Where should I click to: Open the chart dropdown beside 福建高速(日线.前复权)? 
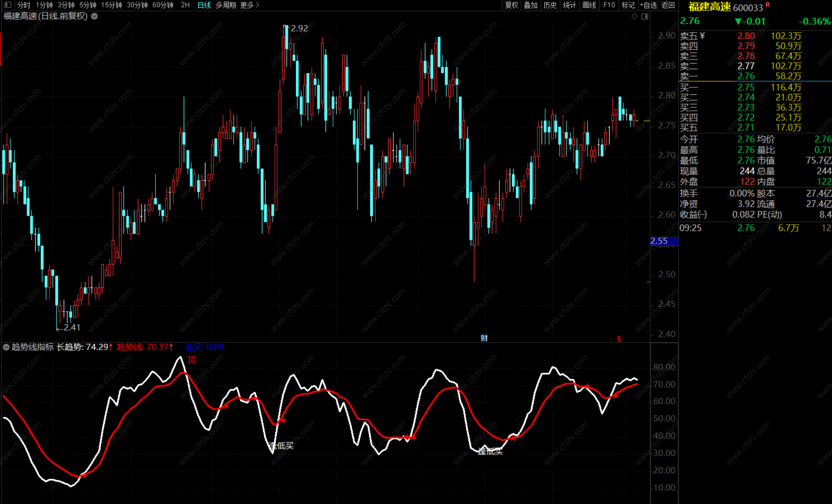coord(95,16)
